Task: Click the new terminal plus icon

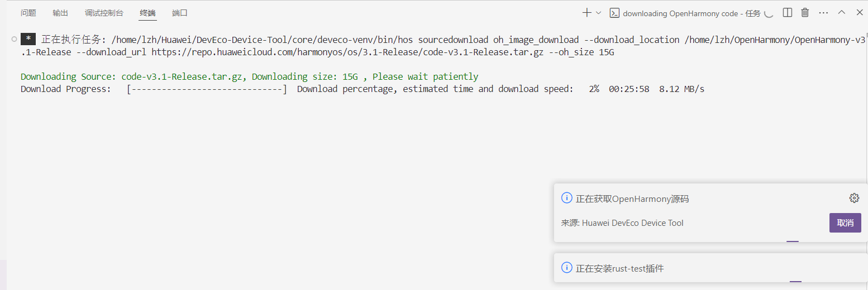Action: [586, 13]
